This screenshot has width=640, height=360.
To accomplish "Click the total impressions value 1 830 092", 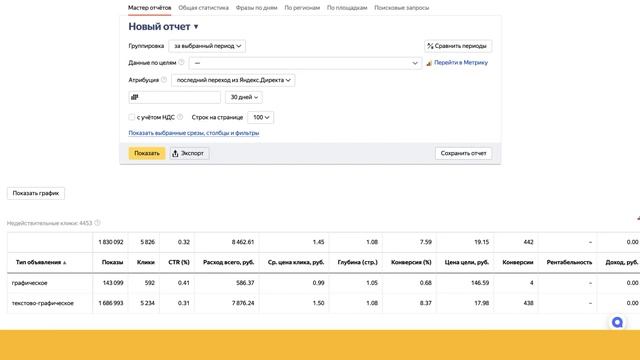I will [111, 242].
